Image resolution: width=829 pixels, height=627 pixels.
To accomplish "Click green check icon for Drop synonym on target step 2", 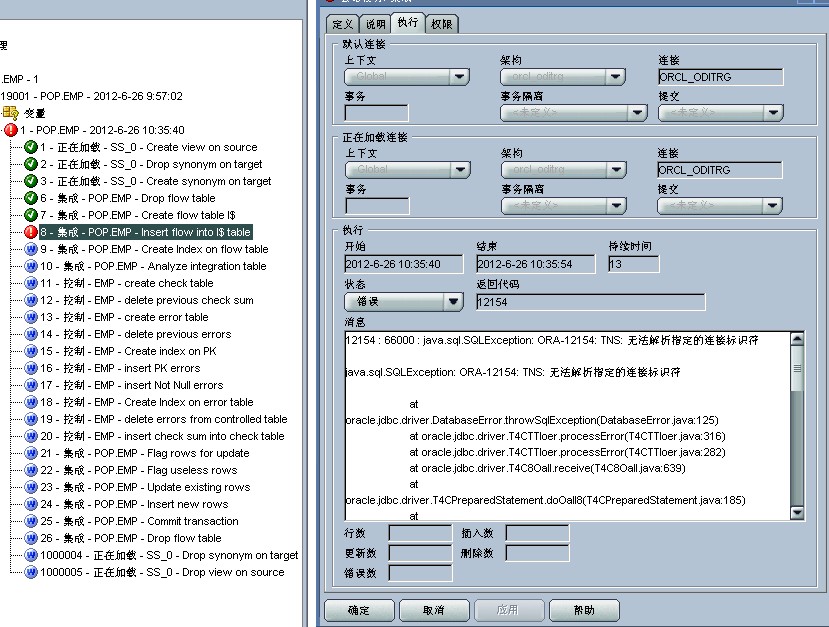I will 31,164.
